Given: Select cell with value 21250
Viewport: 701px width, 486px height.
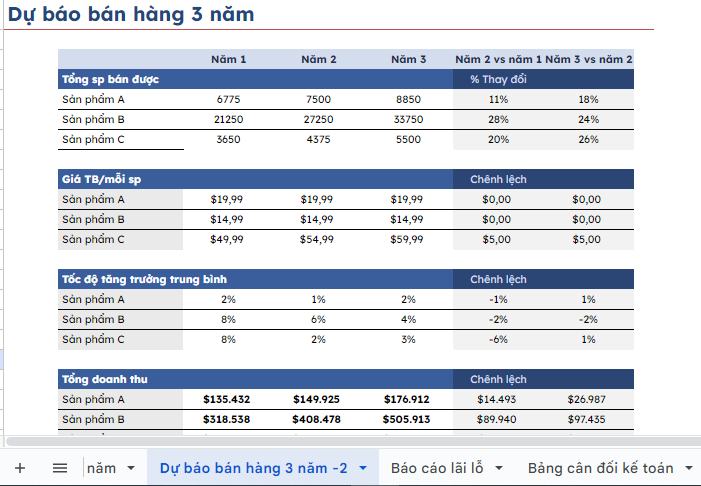Looking at the screenshot, I should click(x=228, y=119).
